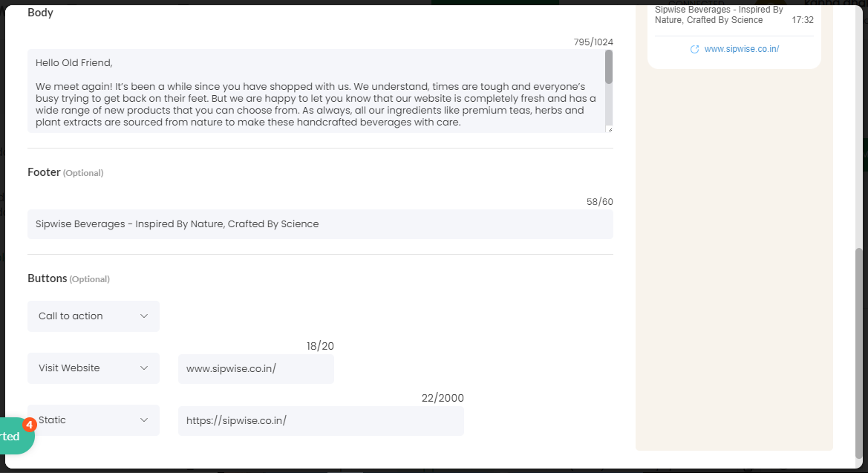
Task: Select the Footer text field
Action: coord(319,224)
